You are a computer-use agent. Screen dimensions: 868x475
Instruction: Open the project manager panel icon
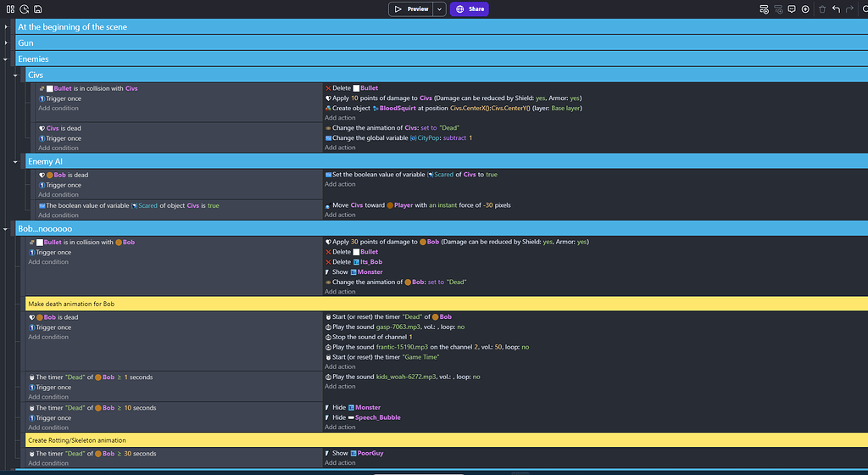[x=10, y=8]
